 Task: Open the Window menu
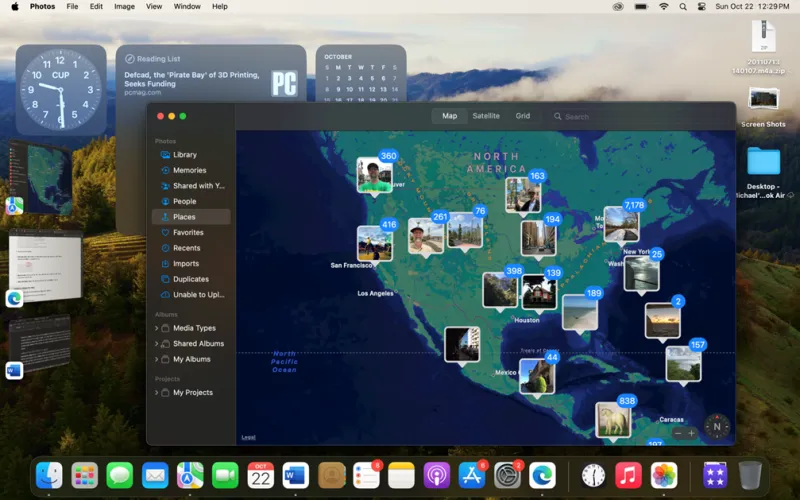point(187,6)
